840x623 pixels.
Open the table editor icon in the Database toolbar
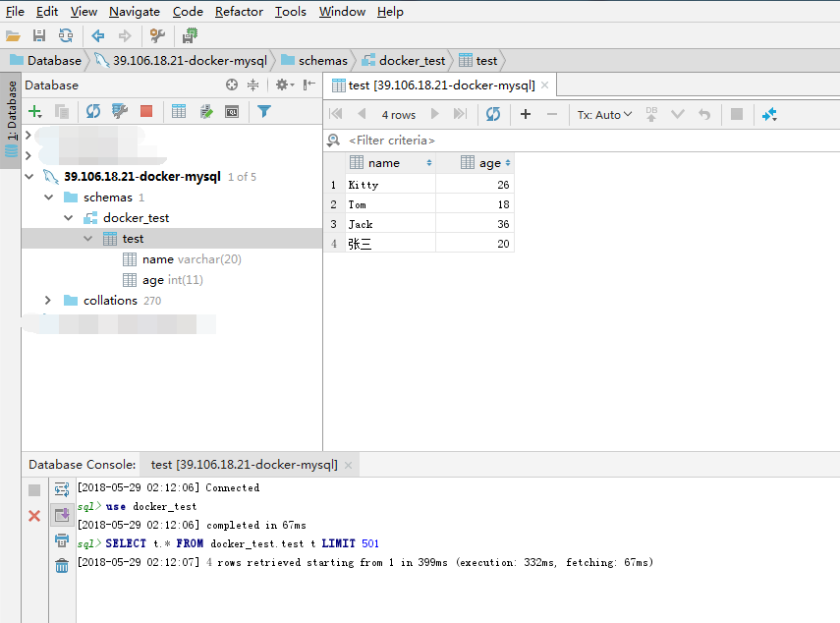pyautogui.click(x=179, y=111)
